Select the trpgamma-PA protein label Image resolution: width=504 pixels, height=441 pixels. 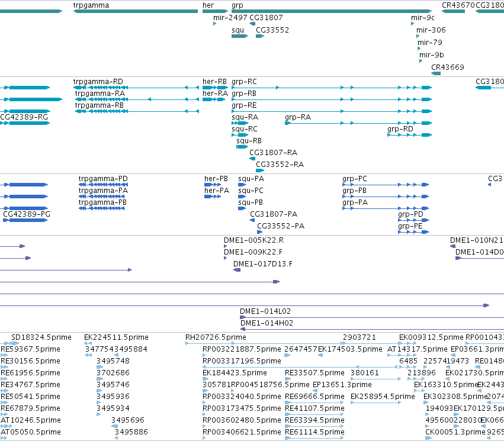(x=103, y=191)
